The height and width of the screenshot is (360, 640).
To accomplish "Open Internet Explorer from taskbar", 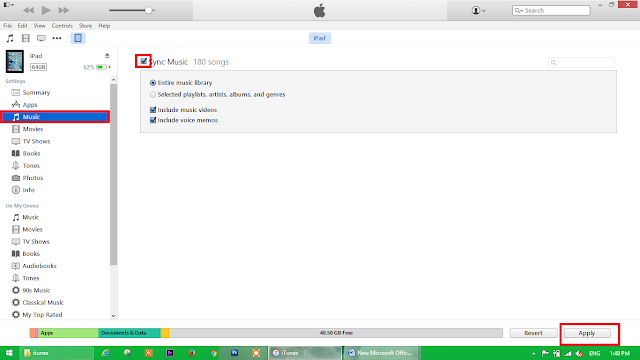I will [105, 353].
